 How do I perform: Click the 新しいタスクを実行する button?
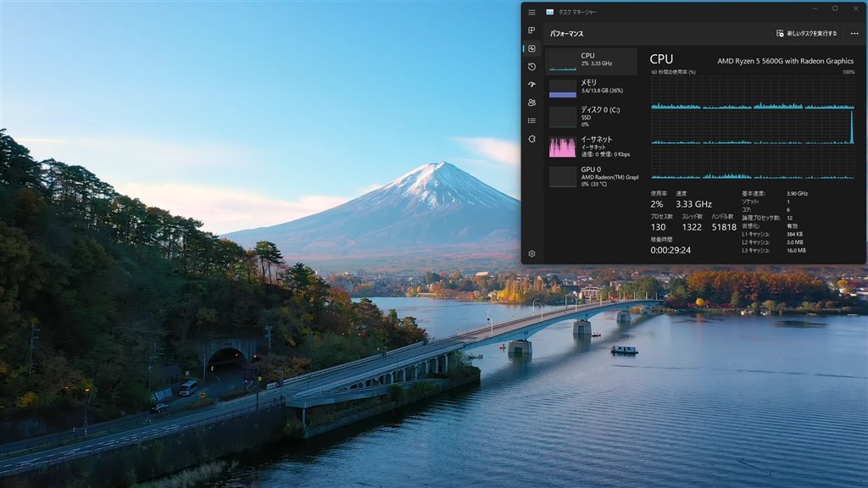click(x=805, y=32)
